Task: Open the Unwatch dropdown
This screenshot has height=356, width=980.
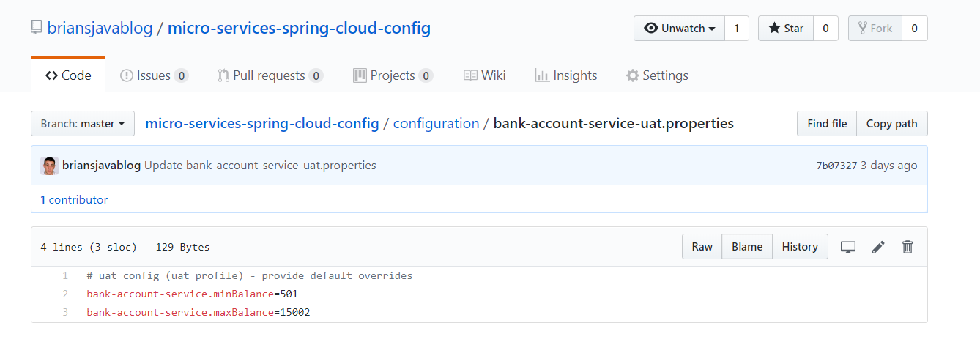Action: click(x=679, y=29)
